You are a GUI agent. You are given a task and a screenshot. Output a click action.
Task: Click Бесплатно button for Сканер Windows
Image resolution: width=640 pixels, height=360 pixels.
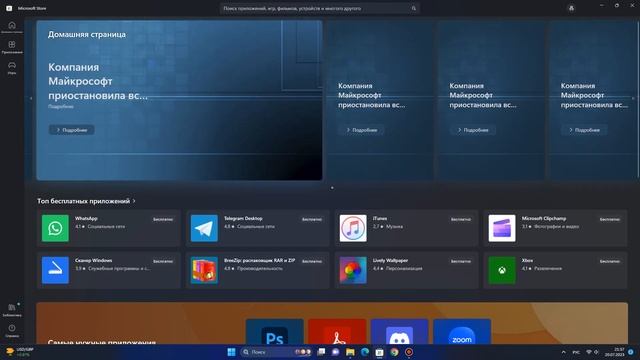click(x=163, y=261)
